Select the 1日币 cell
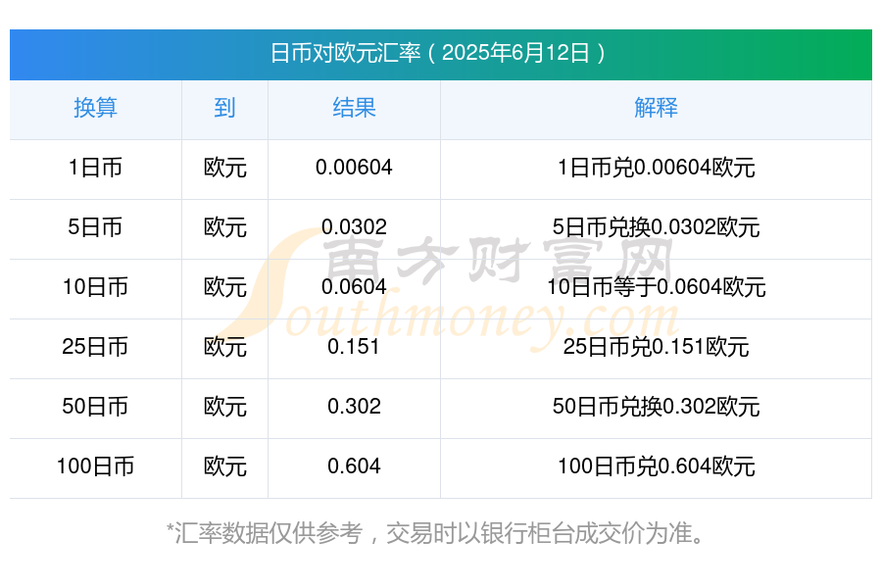The height and width of the screenshot is (588, 882). tap(95, 168)
